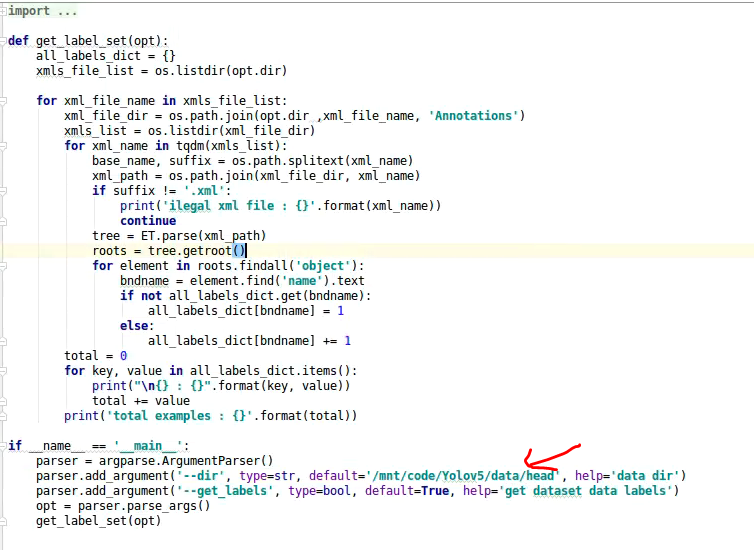
Task: Click the '/mnt/code/Yolov5/data/head' default path
Action: 463,476
